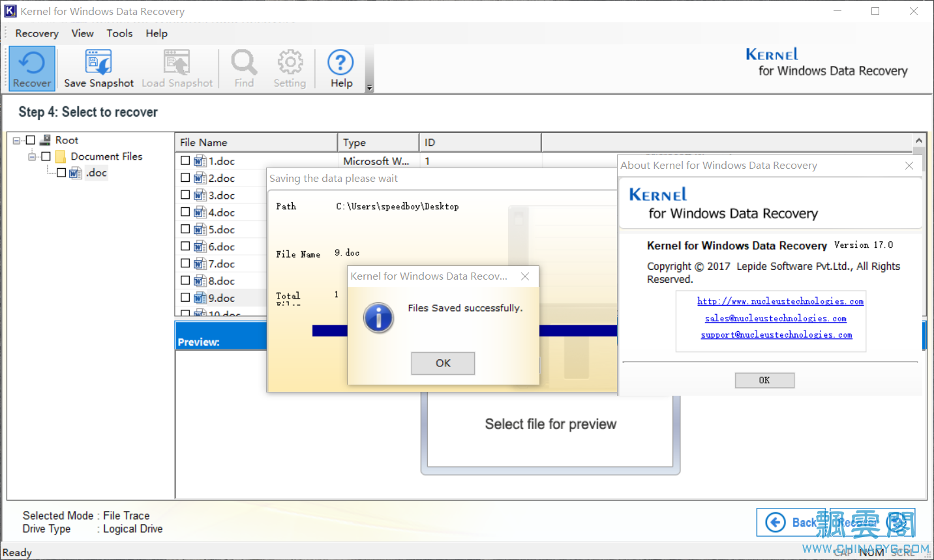Click the Word icon of 5.doc

tap(200, 229)
